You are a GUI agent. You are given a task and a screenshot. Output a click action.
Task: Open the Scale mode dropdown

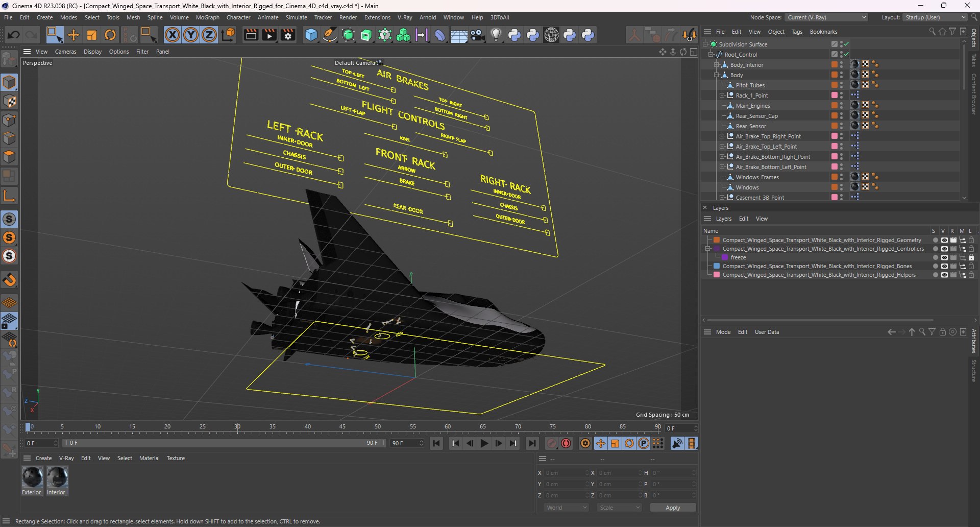[619, 508]
